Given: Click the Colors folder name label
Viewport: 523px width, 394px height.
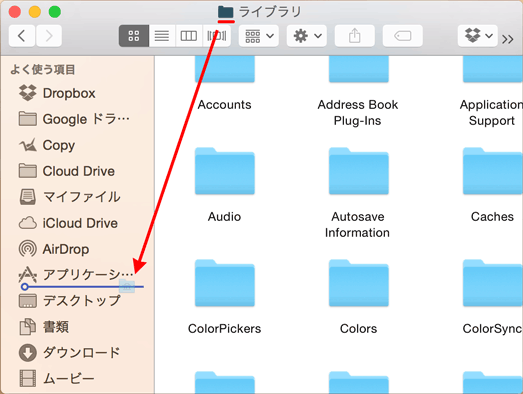Looking at the screenshot, I should pos(359,329).
